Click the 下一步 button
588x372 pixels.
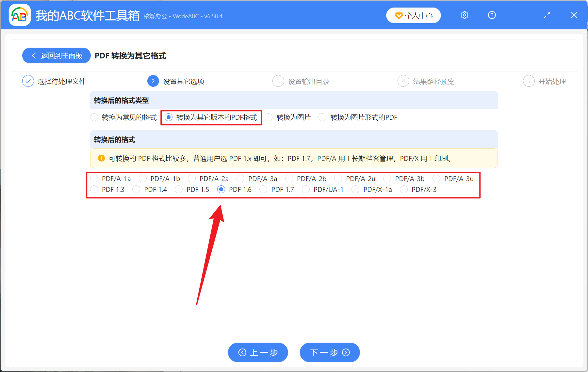pyautogui.click(x=329, y=352)
